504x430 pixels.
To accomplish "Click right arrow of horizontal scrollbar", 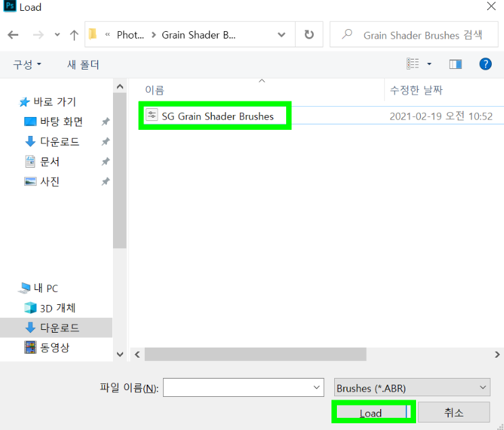I will 497,354.
